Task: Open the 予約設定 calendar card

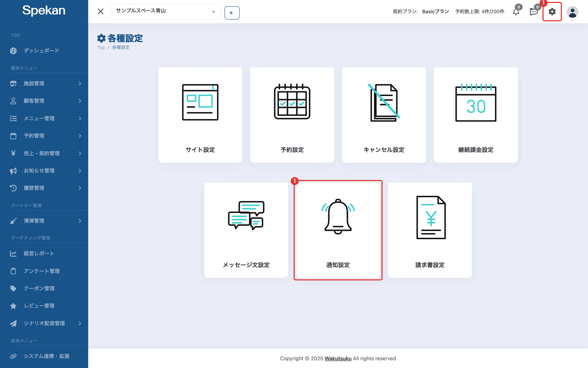Action: click(292, 115)
